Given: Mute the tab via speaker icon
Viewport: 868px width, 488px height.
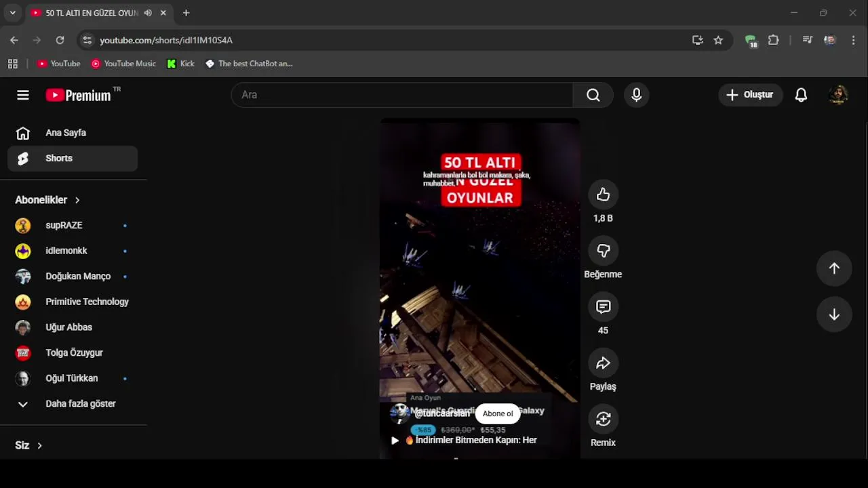Looking at the screenshot, I should click(x=148, y=13).
